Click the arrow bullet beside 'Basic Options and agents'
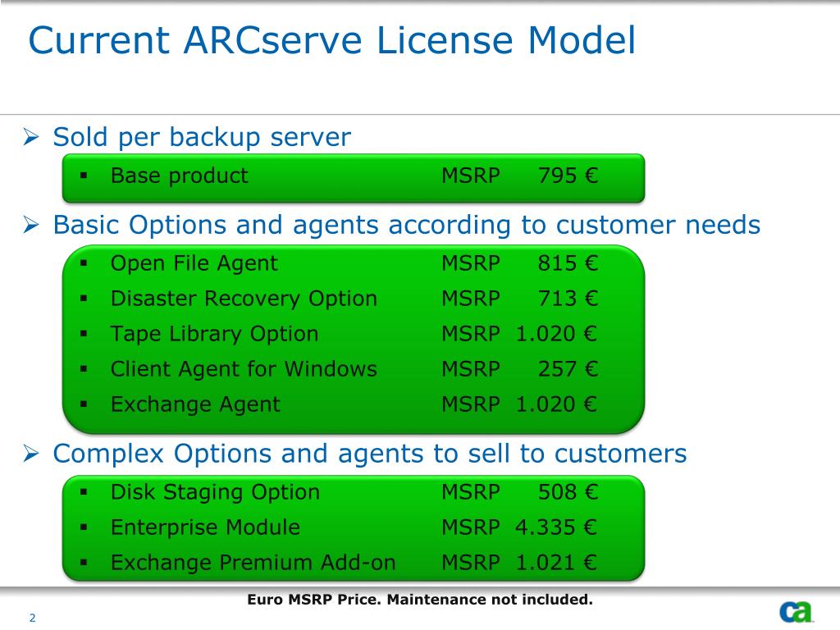Screen dimensions: 840x630 point(31,225)
